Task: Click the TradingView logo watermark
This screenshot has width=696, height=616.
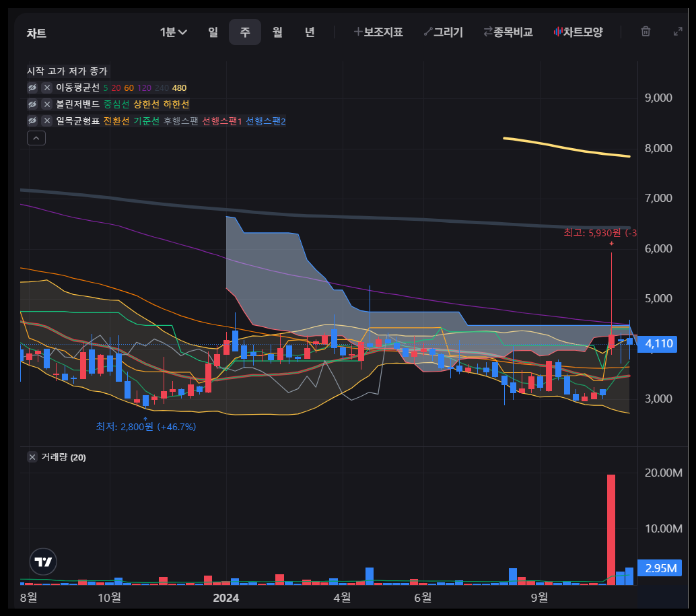Action: (42, 561)
